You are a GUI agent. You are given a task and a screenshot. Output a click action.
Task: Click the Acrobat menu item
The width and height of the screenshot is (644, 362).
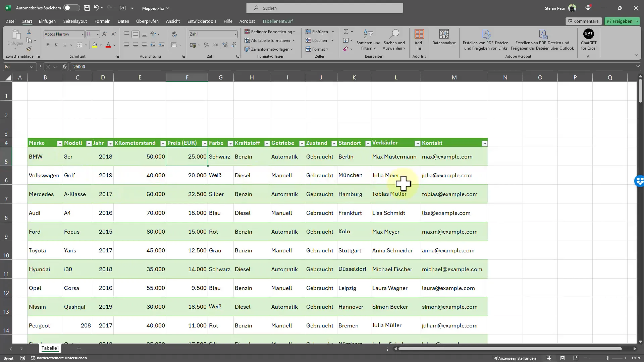[247, 21]
